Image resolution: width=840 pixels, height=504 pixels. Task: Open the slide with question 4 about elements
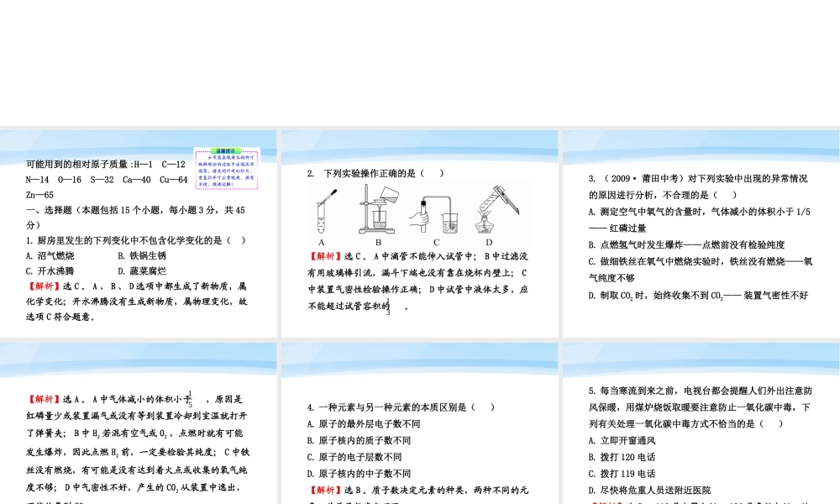(x=419, y=423)
